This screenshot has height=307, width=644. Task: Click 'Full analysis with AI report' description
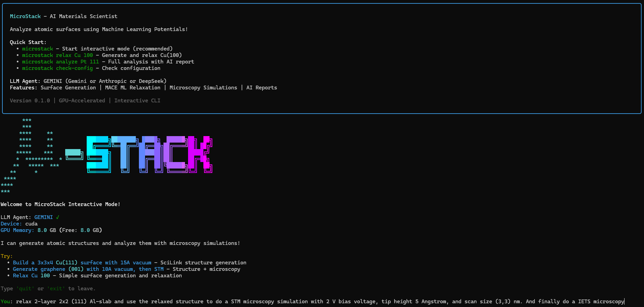[151, 62]
